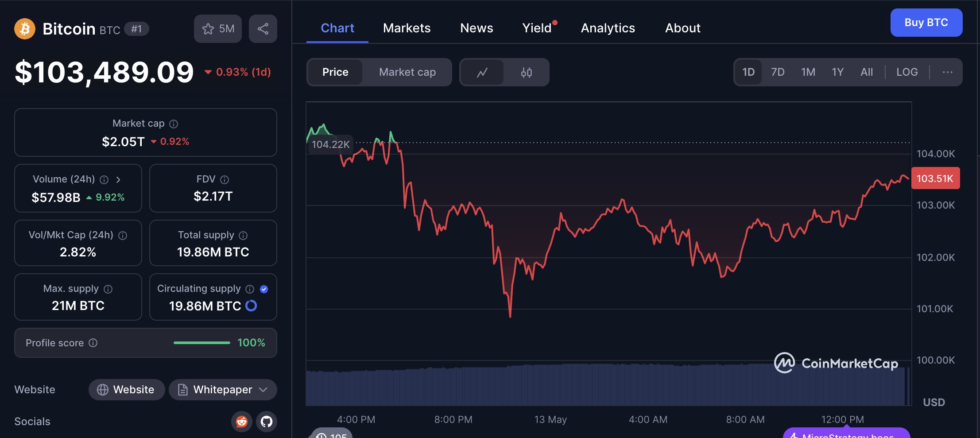Select the 7D time range
The width and height of the screenshot is (980, 438).
tap(778, 72)
